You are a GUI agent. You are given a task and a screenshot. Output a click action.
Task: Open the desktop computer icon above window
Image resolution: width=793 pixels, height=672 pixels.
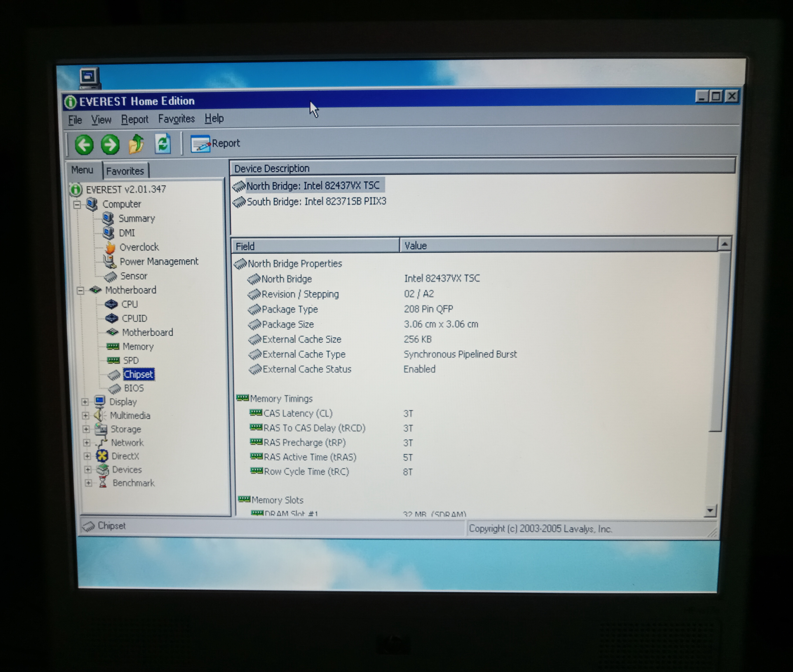click(90, 77)
